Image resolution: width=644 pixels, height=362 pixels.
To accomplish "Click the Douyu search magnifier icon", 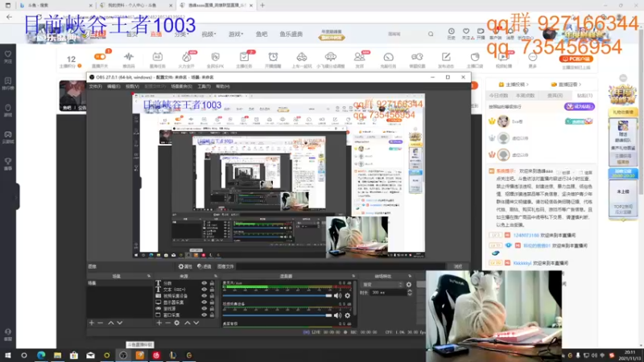I will tap(431, 34).
